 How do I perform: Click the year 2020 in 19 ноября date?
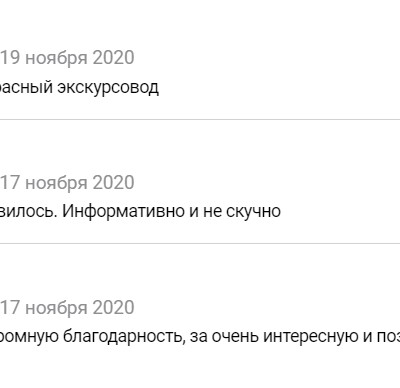tap(114, 58)
